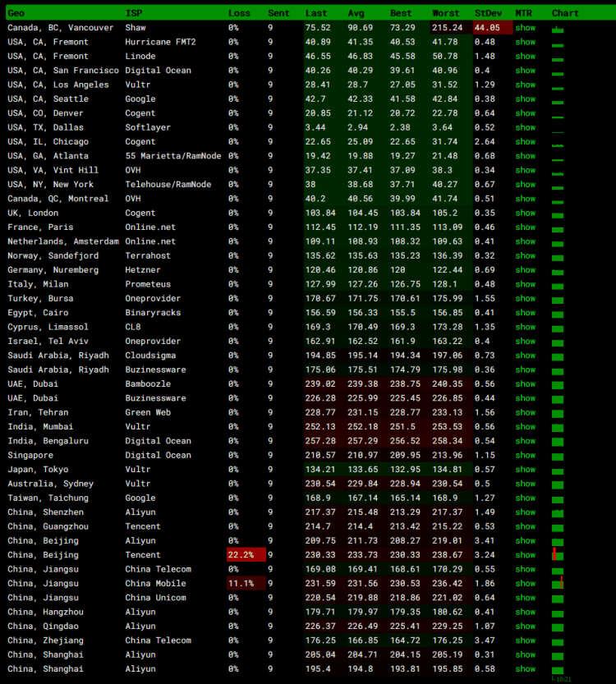This screenshot has height=684, width=616.
Task: Show MTR for Los Angeles Vultr
Action: [x=526, y=85]
